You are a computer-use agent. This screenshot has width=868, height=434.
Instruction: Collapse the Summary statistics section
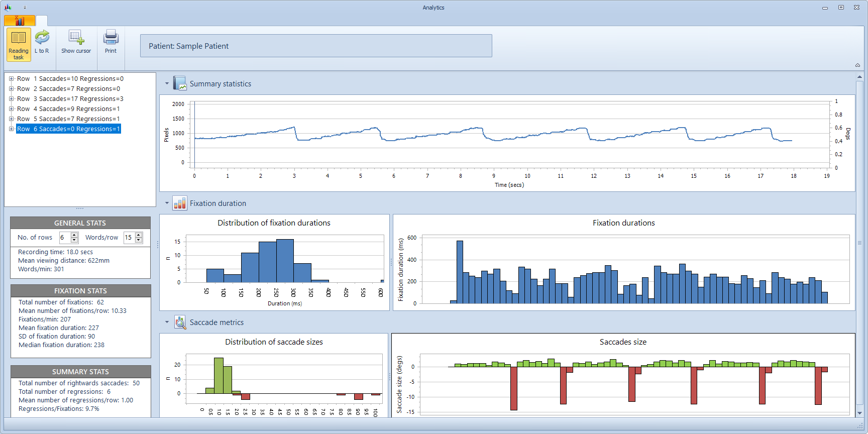167,83
